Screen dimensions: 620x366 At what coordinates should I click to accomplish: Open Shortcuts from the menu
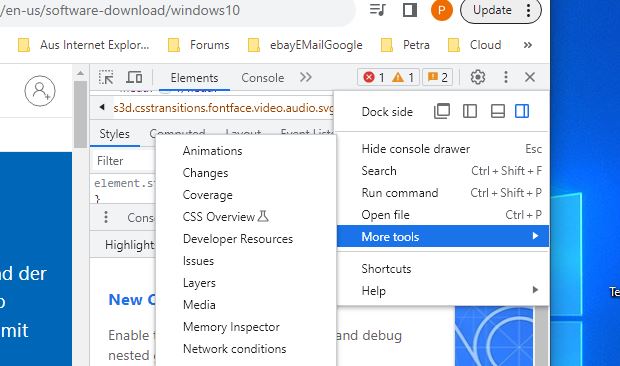click(443, 269)
